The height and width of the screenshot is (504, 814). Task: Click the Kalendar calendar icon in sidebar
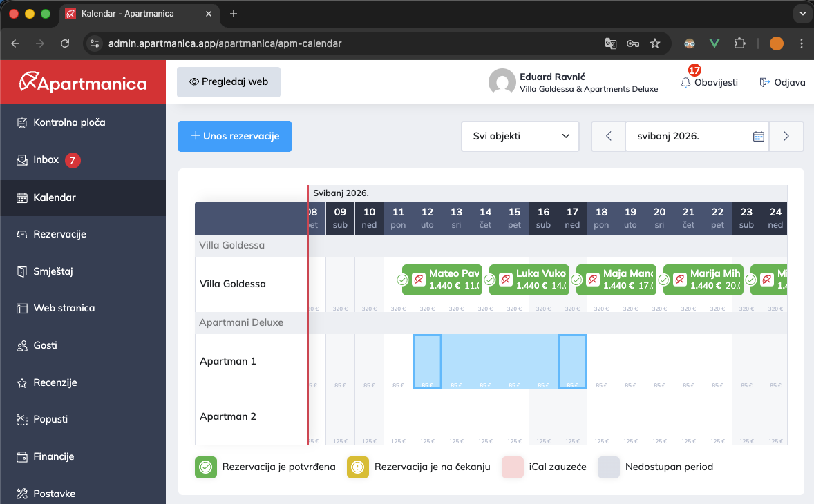tap(22, 197)
